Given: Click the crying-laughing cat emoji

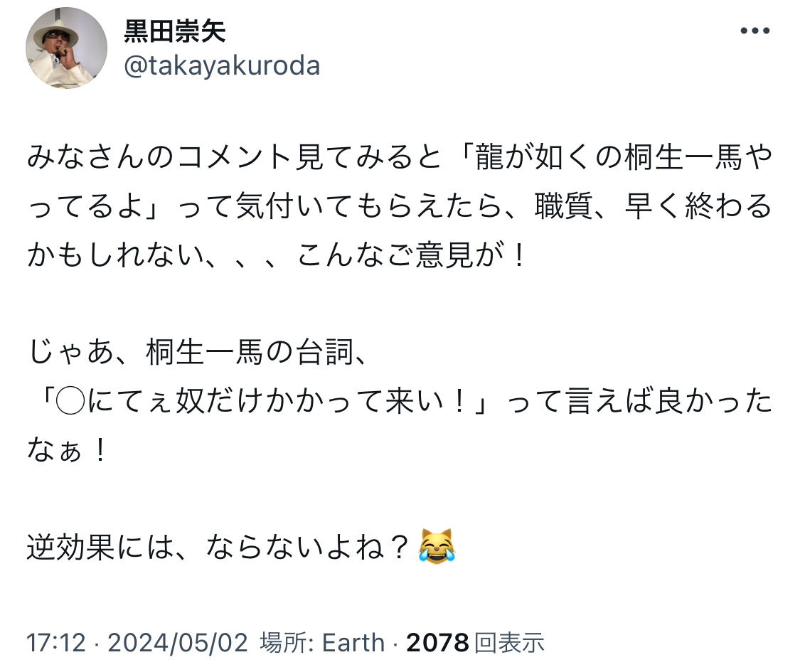Looking at the screenshot, I should click(x=437, y=547).
